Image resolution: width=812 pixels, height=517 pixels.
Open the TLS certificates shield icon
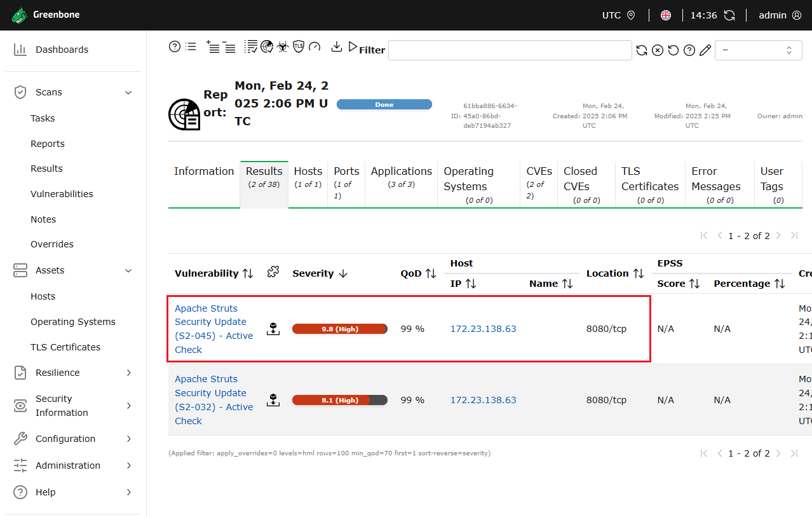[x=298, y=46]
